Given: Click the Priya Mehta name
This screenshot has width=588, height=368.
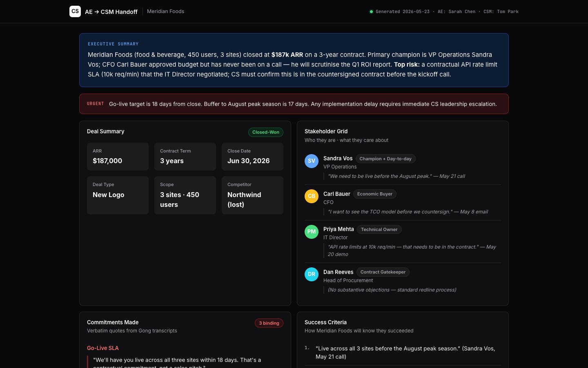Looking at the screenshot, I should click(x=339, y=229).
